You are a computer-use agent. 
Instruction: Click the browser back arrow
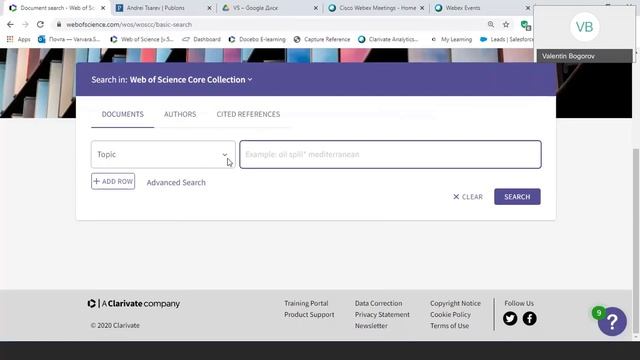point(10,24)
